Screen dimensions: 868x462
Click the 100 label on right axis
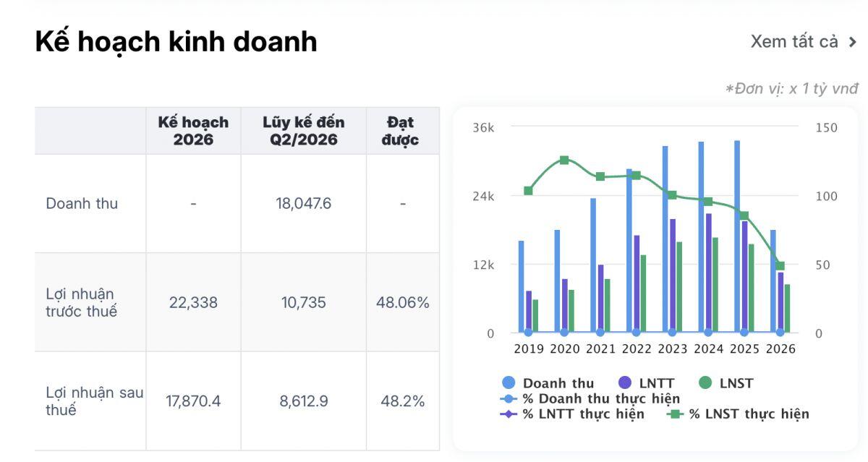pos(826,197)
